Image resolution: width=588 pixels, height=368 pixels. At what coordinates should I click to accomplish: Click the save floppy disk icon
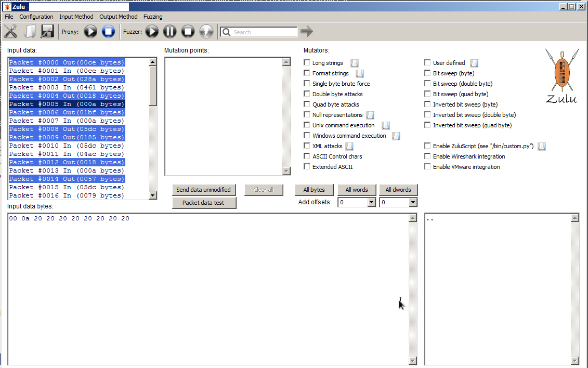coord(48,32)
